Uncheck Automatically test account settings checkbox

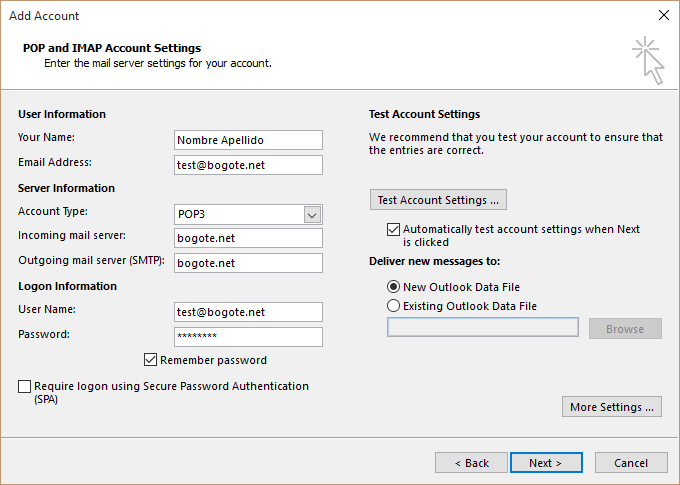pos(393,229)
